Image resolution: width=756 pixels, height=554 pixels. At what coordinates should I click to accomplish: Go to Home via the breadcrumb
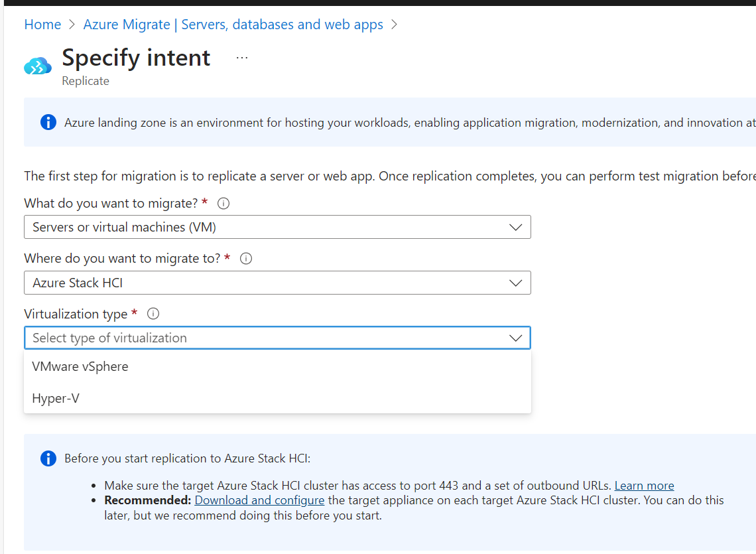pyautogui.click(x=42, y=24)
